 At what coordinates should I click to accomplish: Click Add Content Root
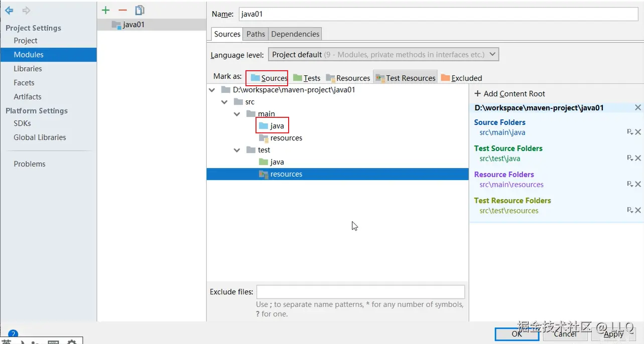(509, 94)
